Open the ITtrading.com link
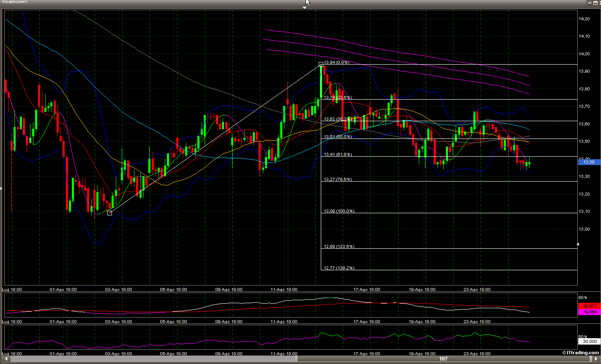This screenshot has width=601, height=364. (581, 353)
